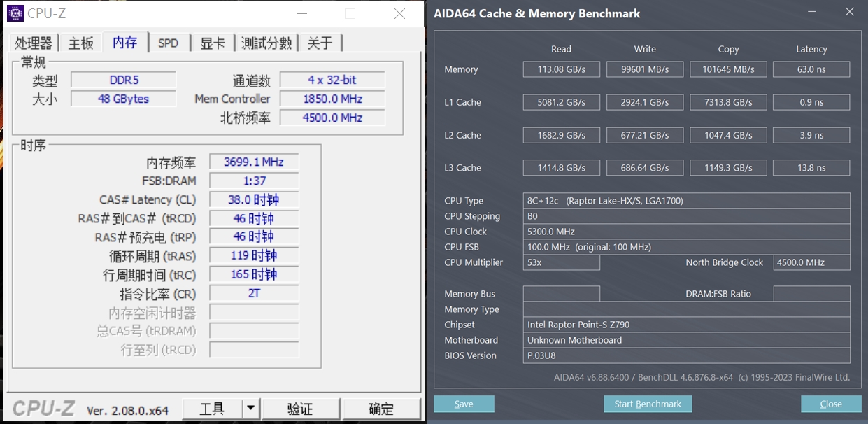Minimize the AIDA64 benchmark window

pyautogui.click(x=812, y=12)
